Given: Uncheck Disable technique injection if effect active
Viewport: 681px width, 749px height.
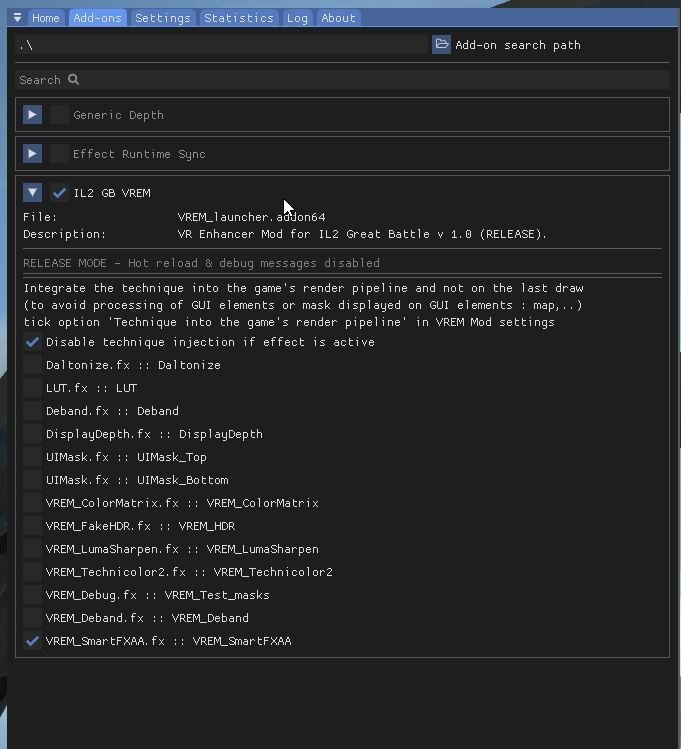Looking at the screenshot, I should tap(33, 342).
